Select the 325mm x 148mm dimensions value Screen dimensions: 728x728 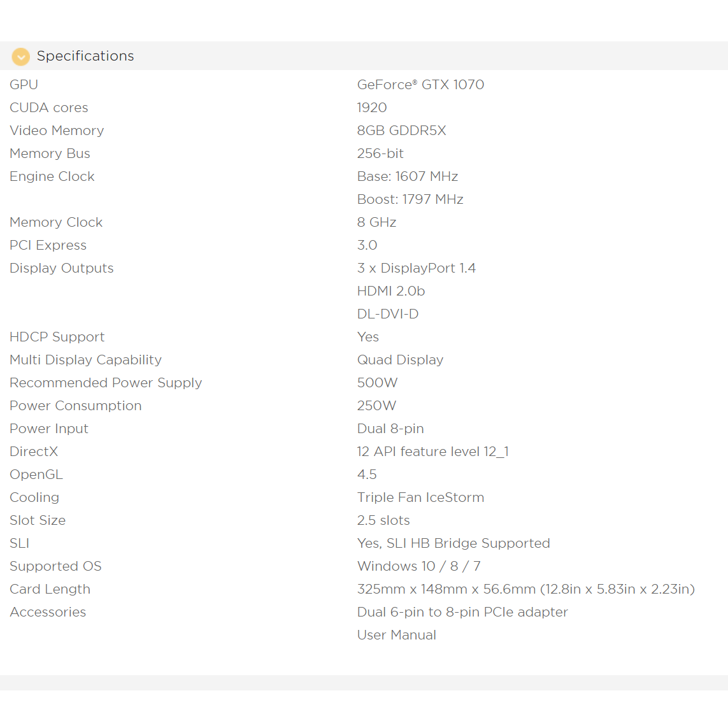pos(526,589)
